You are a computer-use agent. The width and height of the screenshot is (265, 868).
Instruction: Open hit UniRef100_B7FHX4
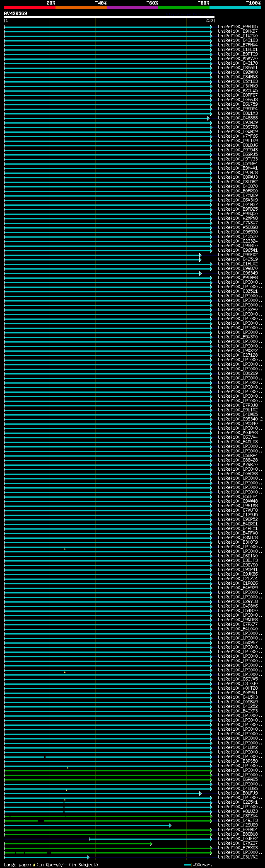238,45
